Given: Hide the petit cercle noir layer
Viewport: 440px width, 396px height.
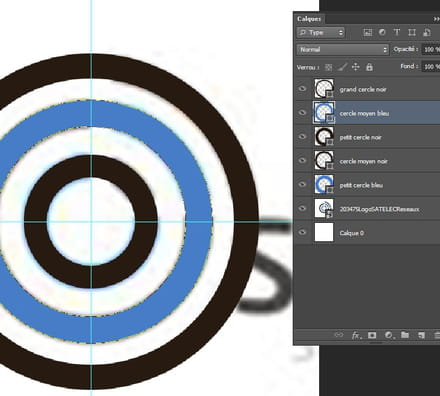Looking at the screenshot, I should (x=302, y=137).
